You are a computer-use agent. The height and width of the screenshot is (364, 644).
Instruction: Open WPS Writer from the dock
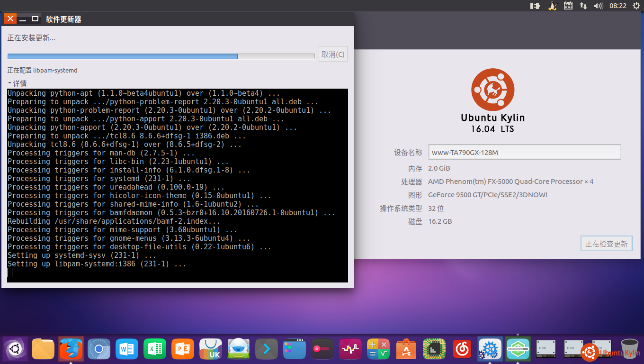(127, 349)
